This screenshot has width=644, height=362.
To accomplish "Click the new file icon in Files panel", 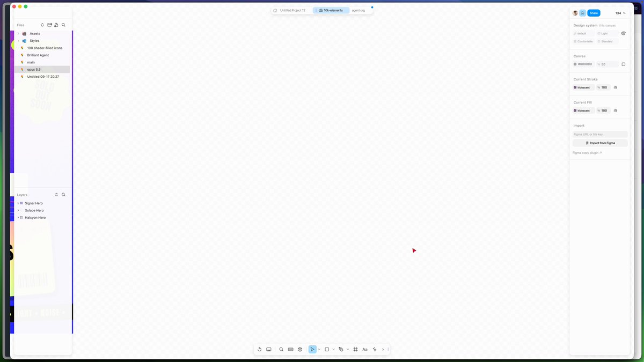I will point(56,25).
